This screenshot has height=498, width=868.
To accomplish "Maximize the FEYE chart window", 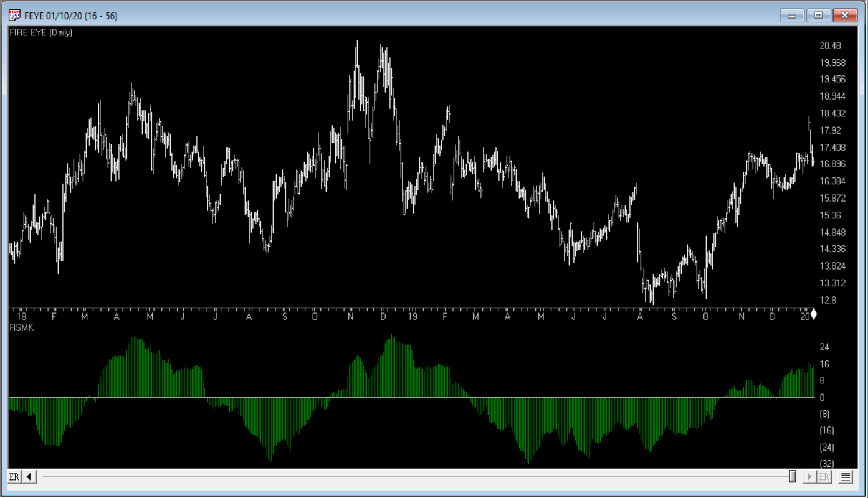I will (x=818, y=16).
